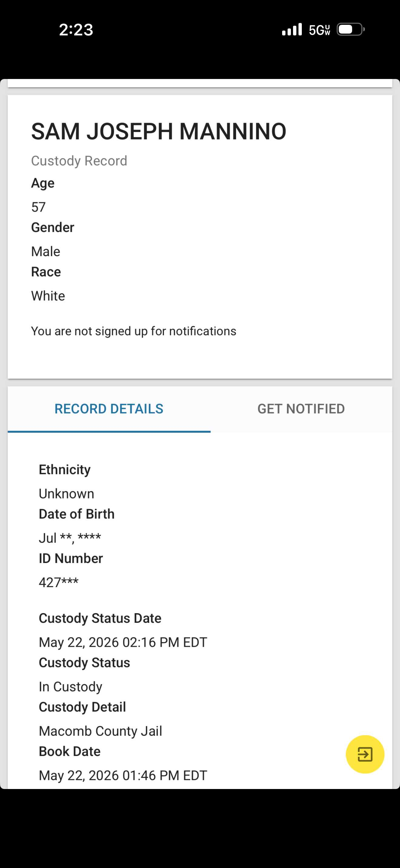Select the RECORD DETAILS tab
Screen dimensions: 400x868
coord(109,409)
